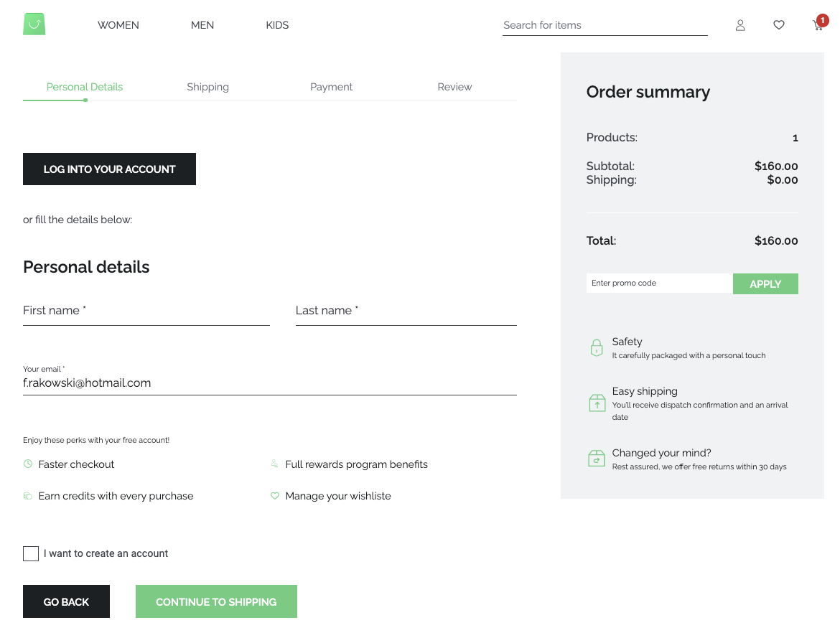Click the Safety padlock icon
The height and width of the screenshot is (633, 840).
coord(596,347)
